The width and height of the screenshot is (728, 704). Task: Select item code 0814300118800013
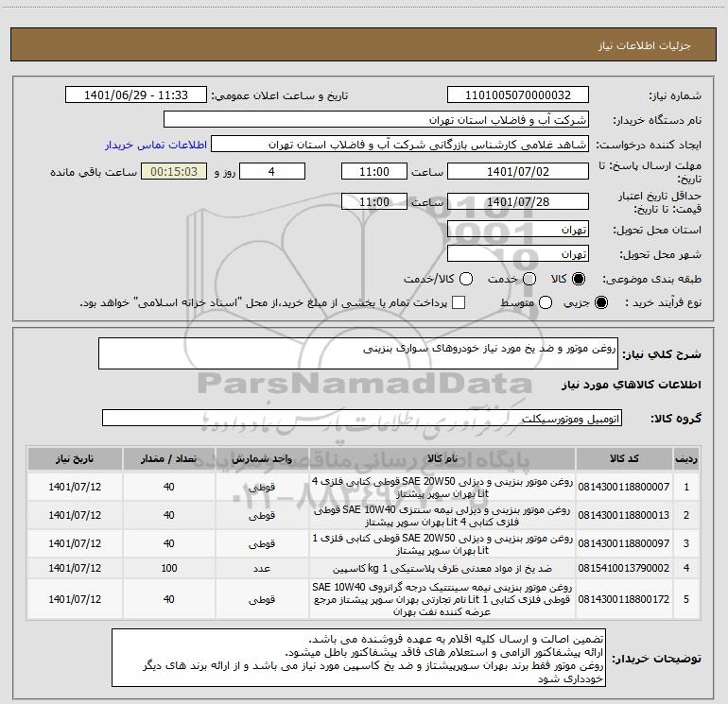pyautogui.click(x=624, y=515)
